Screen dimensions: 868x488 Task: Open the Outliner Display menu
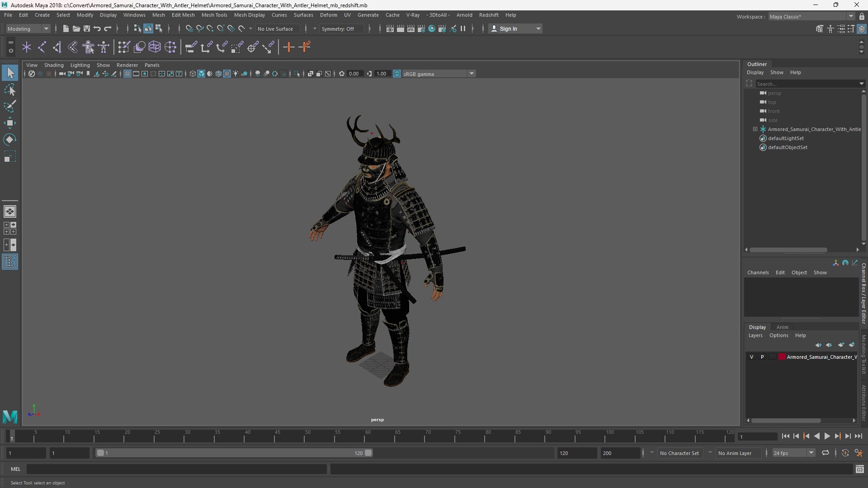755,72
